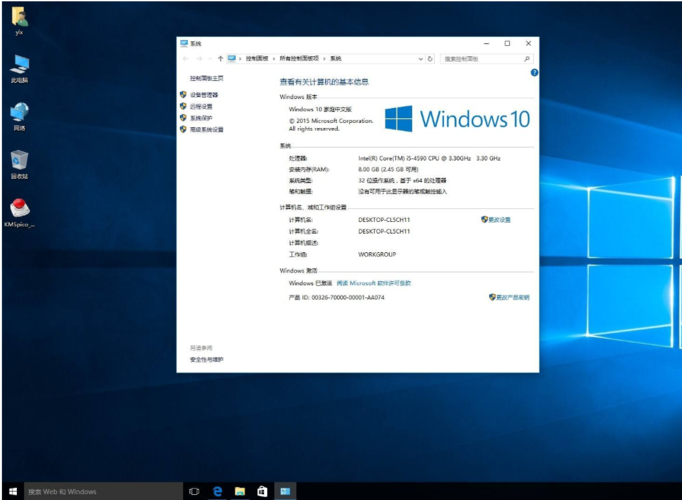This screenshot has height=500, width=682.
Task: Minimize the System window
Action: coord(486,43)
